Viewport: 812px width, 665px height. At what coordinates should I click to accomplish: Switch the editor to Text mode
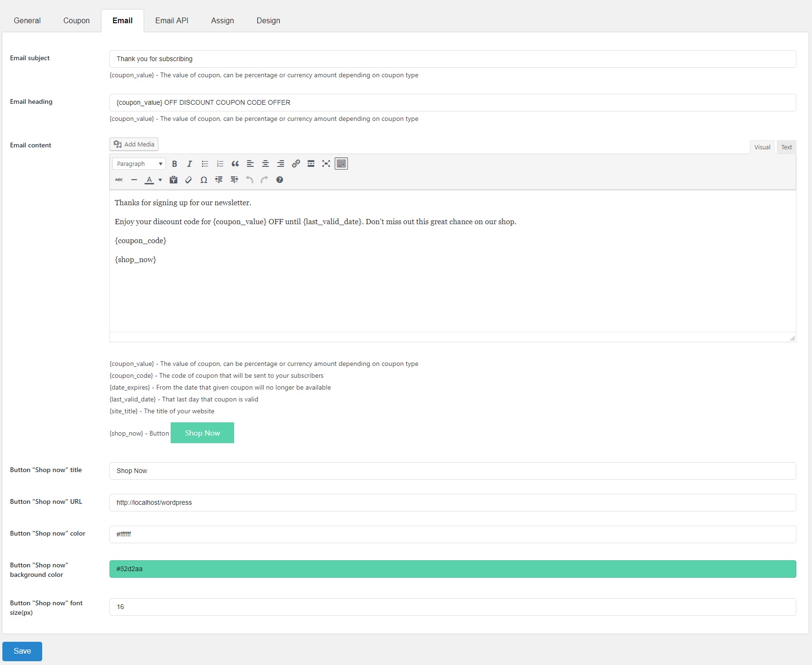786,147
